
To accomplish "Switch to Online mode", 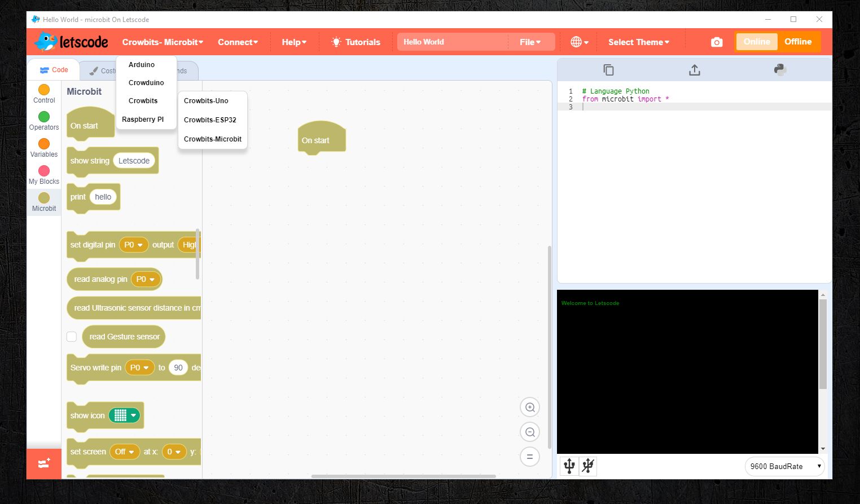I will (x=757, y=42).
